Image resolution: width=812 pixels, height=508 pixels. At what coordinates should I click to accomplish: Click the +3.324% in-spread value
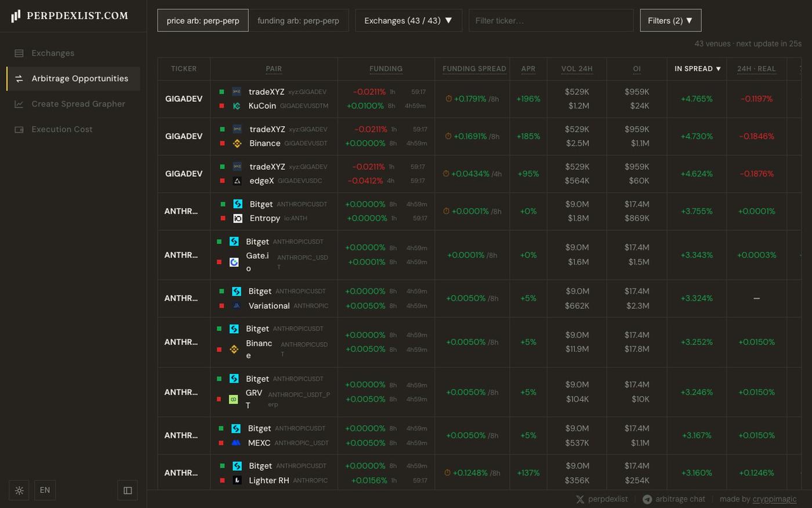click(697, 298)
